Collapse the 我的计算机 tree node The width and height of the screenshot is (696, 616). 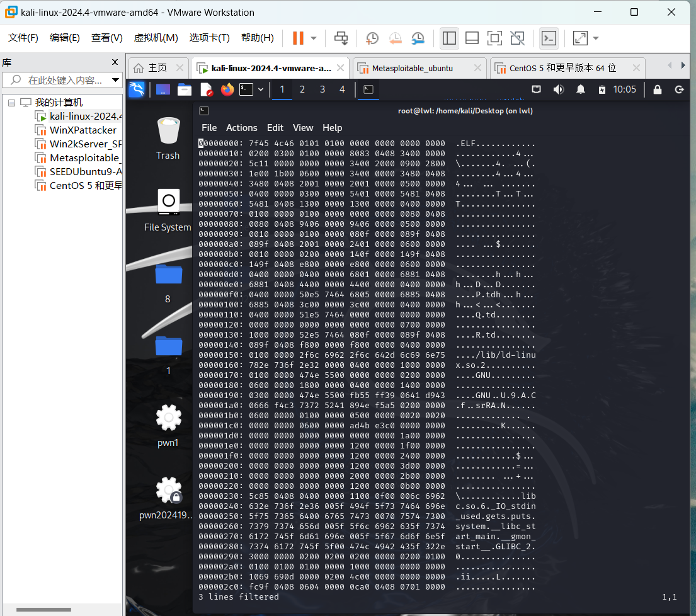click(x=11, y=103)
